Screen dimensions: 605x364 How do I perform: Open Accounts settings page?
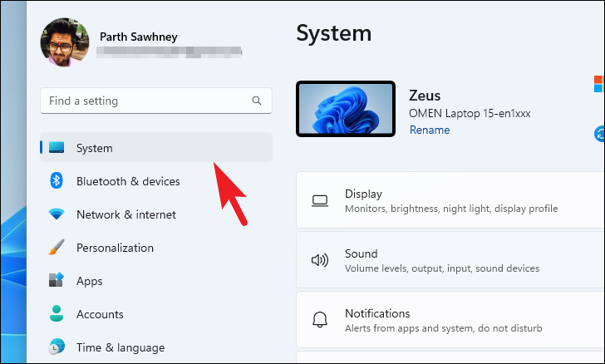[x=156, y=314]
